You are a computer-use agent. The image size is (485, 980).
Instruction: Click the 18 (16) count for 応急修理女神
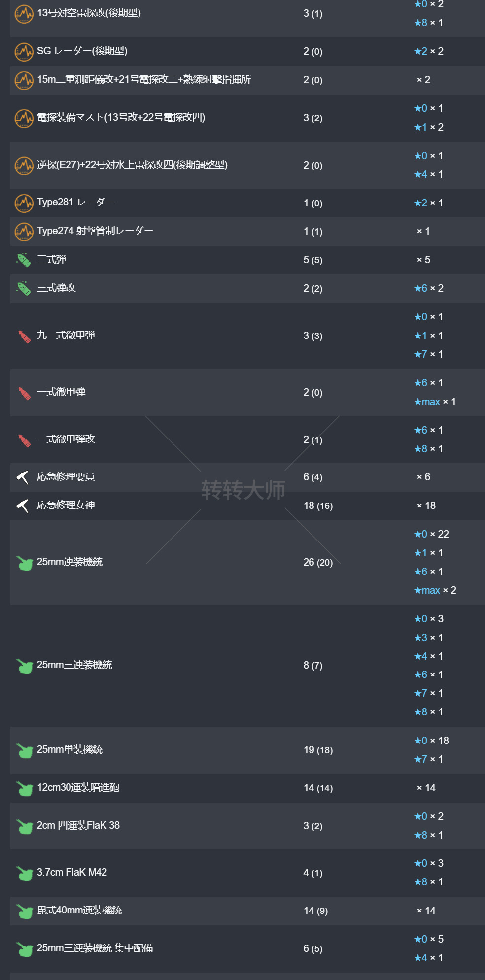[x=318, y=506]
